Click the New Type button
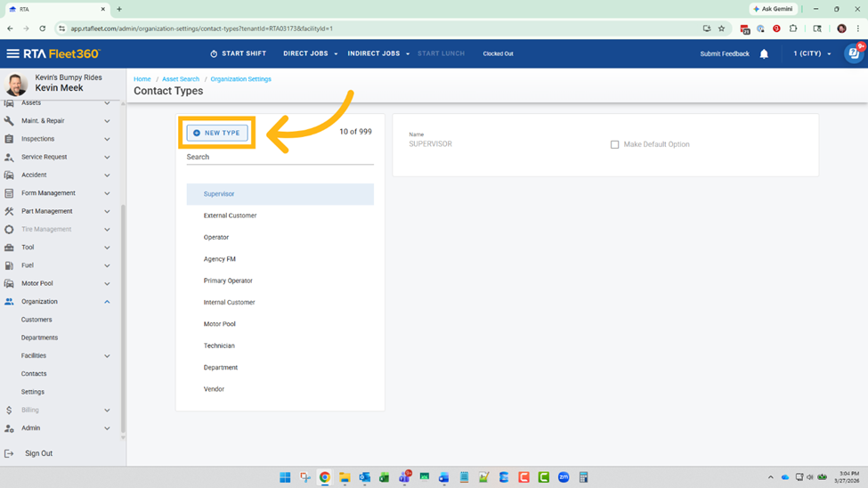The width and height of the screenshot is (868, 488). coord(217,133)
